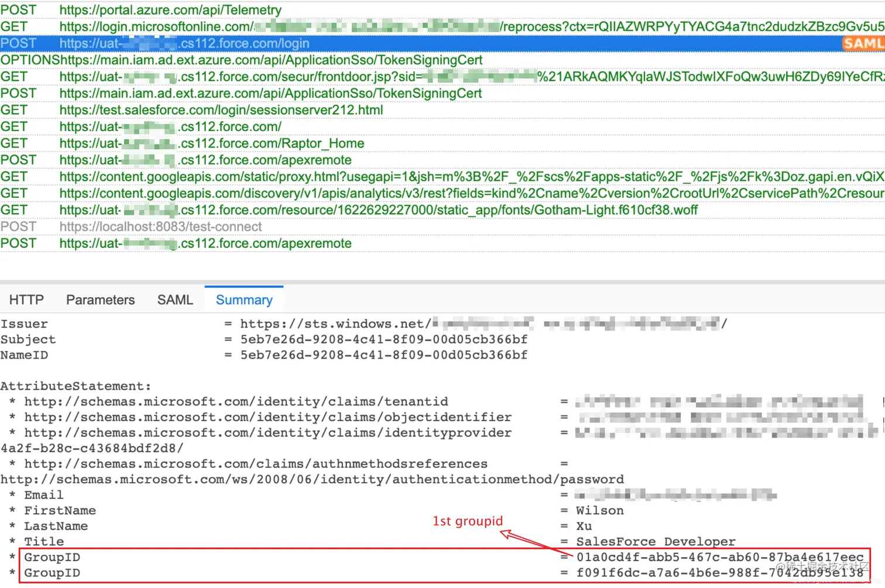The image size is (885, 588).
Task: Select the GET cs112.force.com/ root request
Action: click(x=442, y=126)
